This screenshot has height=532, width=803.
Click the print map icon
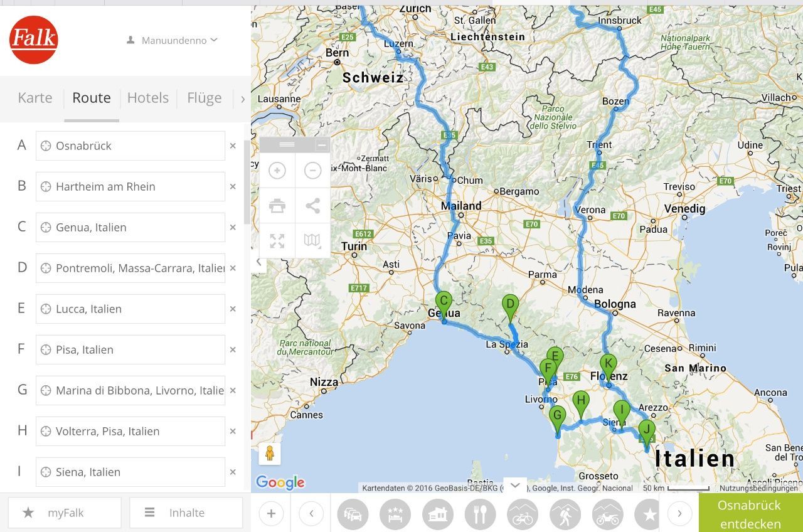[277, 206]
